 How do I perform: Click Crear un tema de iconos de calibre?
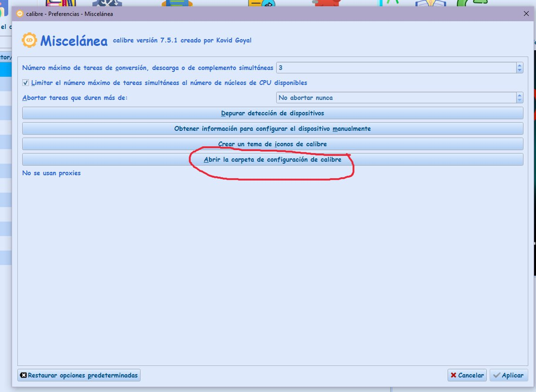tap(272, 144)
